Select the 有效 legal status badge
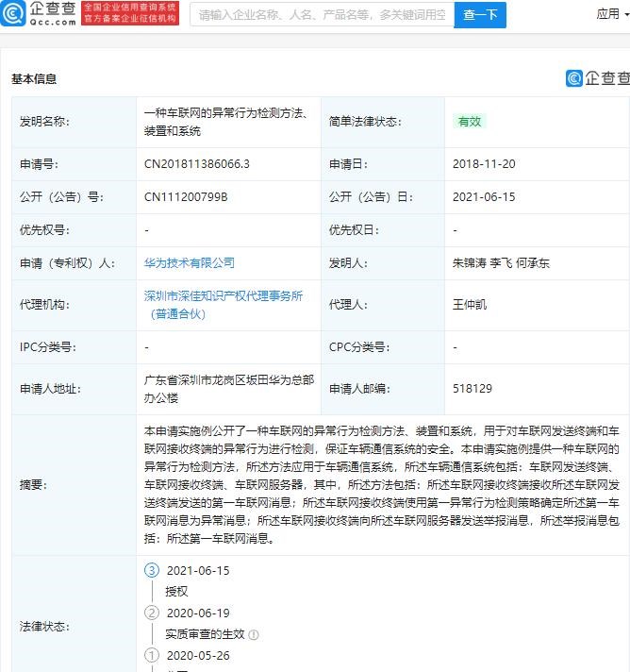630x672 pixels. tap(470, 122)
